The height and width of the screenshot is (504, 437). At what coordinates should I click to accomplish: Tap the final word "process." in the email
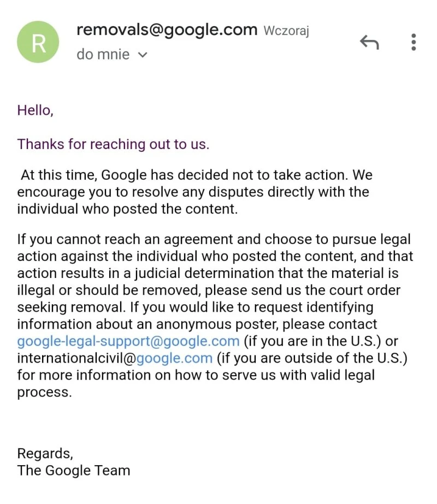point(44,392)
